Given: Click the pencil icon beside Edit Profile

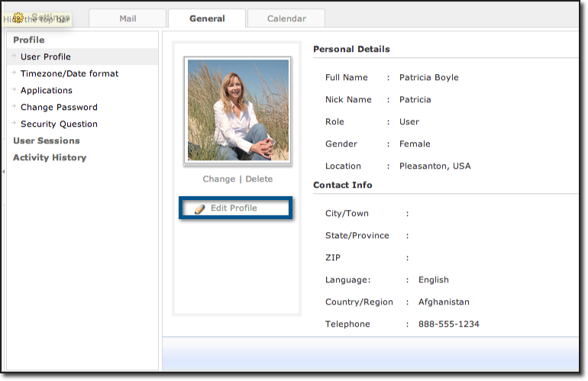Looking at the screenshot, I should pyautogui.click(x=200, y=208).
